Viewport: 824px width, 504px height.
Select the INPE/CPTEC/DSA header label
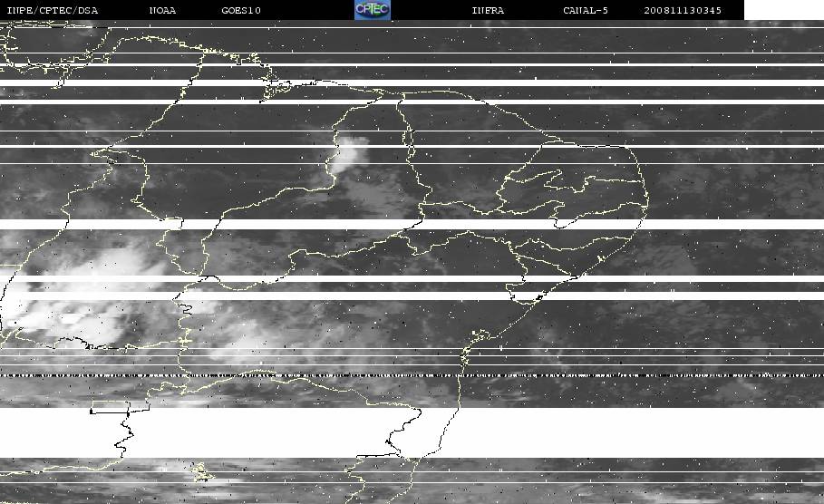(x=53, y=10)
